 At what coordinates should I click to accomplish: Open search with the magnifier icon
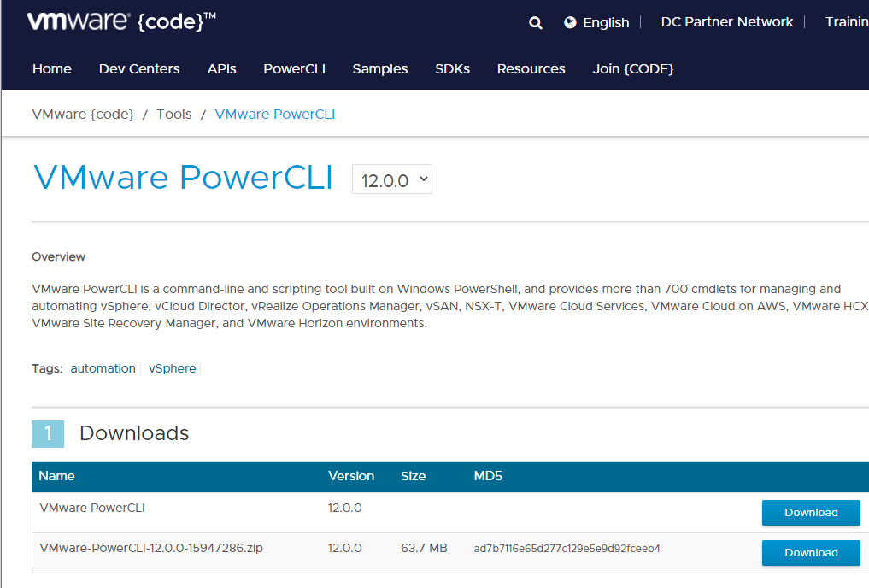point(536,23)
